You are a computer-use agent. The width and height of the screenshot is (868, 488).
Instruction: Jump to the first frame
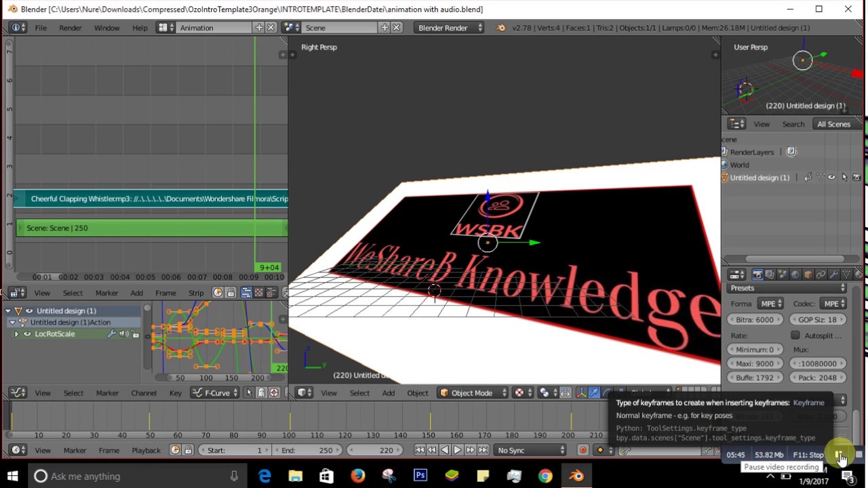[420, 450]
